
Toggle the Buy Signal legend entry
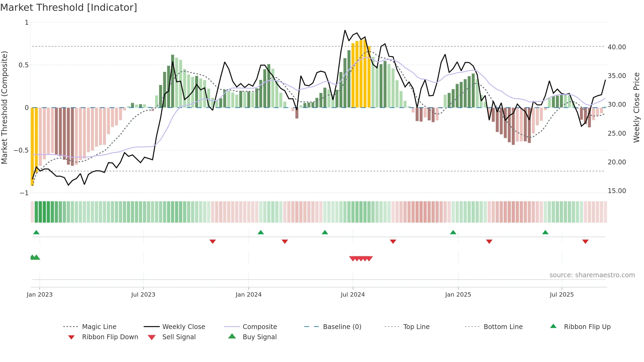[x=252, y=337]
